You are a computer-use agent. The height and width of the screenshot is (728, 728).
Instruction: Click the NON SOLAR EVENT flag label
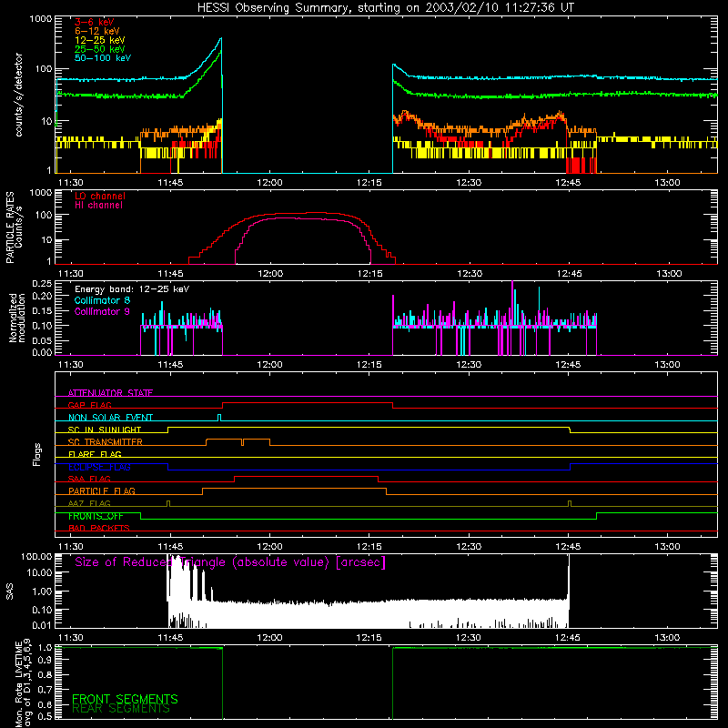(110, 418)
